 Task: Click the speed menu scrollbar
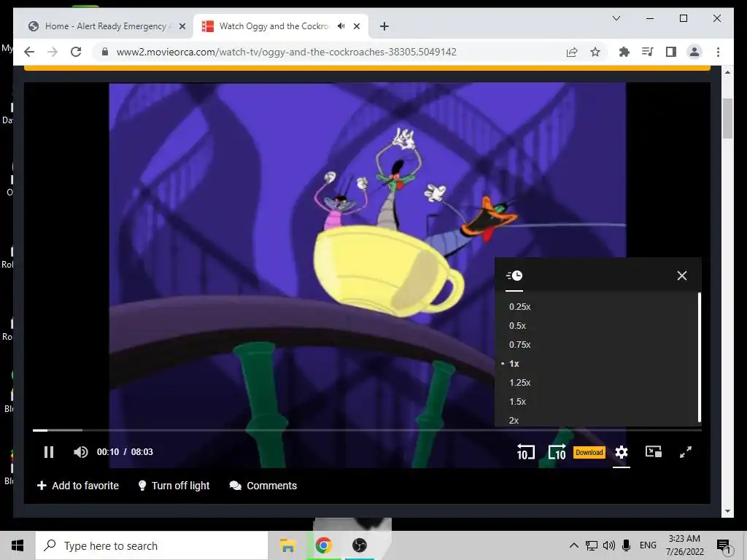point(700,357)
